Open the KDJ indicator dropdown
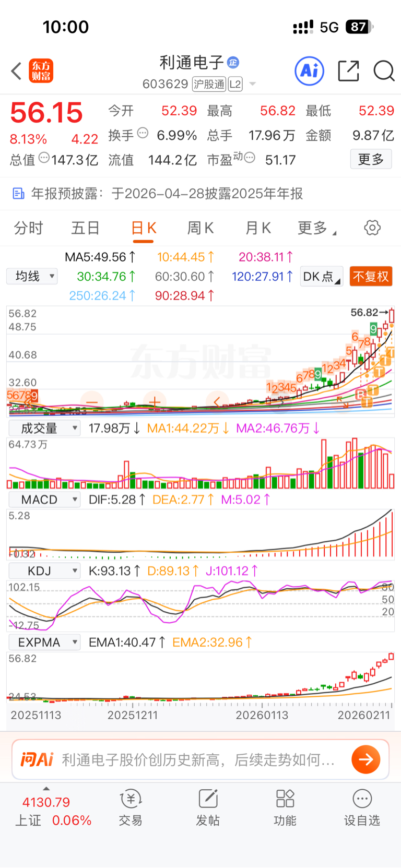Image resolution: width=401 pixels, height=868 pixels. (x=44, y=571)
